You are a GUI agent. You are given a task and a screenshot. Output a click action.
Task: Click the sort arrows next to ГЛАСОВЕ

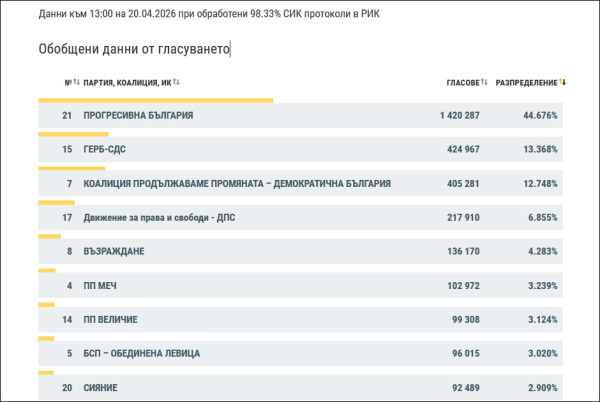(484, 82)
